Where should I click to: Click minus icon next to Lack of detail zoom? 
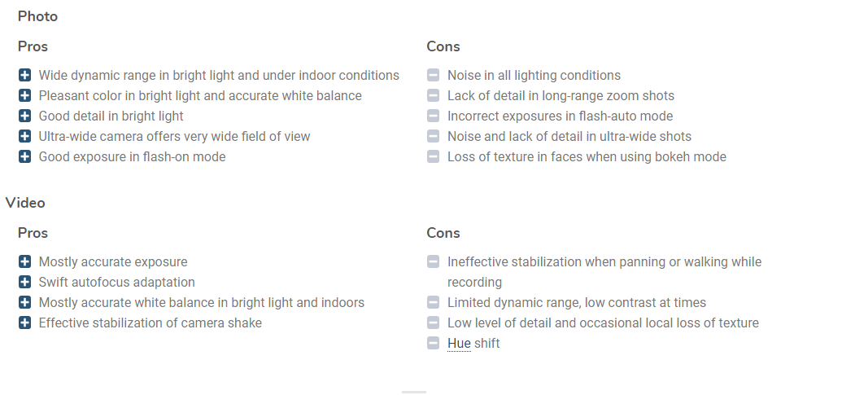point(434,95)
